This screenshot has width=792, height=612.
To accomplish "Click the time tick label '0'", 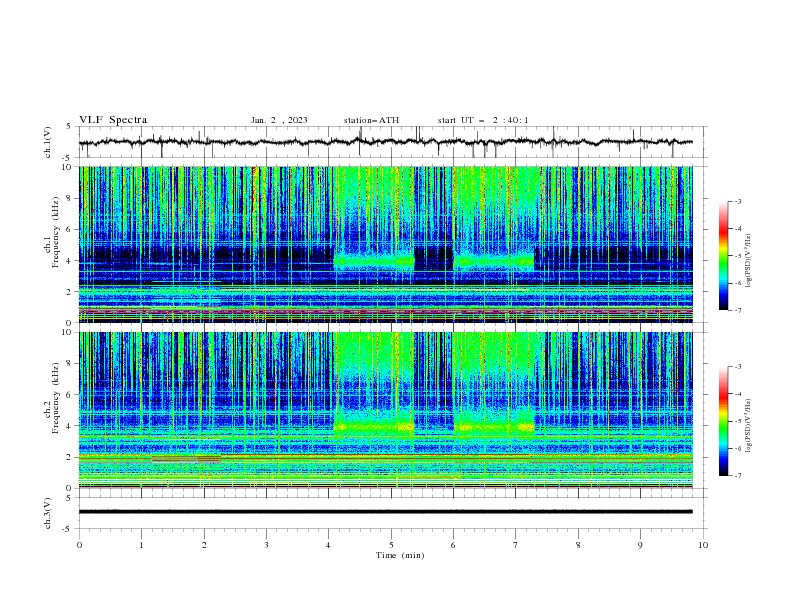I will coord(79,545).
